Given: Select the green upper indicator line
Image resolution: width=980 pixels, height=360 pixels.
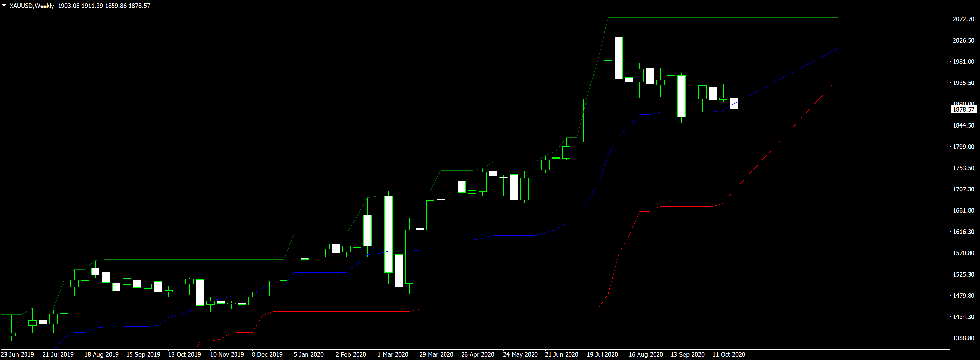Looking at the screenshot, I should coord(723,17).
